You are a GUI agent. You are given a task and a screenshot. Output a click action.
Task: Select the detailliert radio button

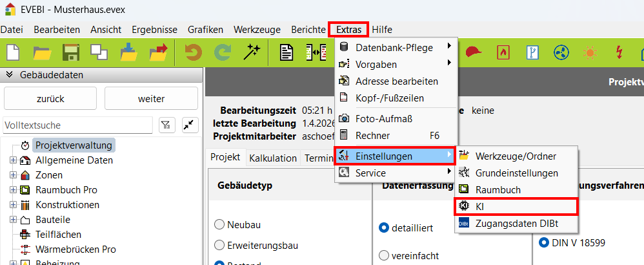tap(385, 228)
